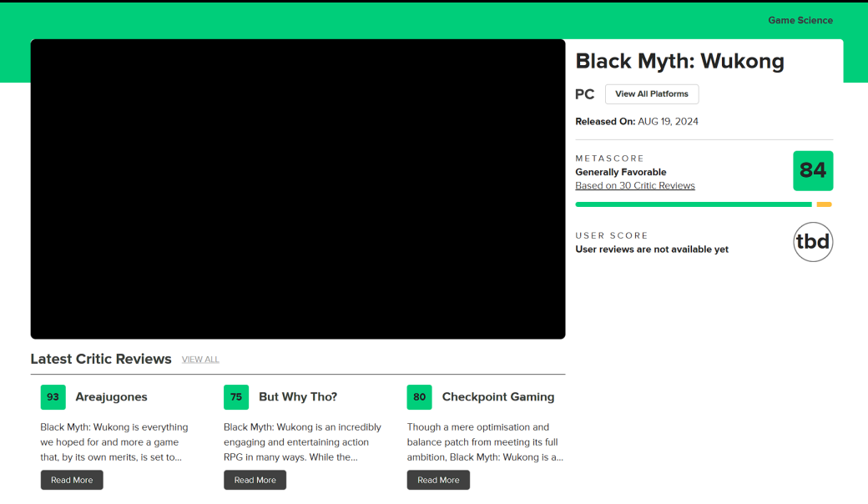Click 'User reviews are not available yet' text

652,249
